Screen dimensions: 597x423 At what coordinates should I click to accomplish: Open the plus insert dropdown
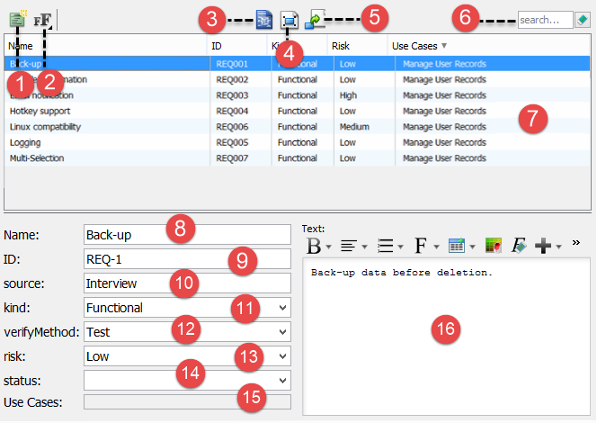pos(559,247)
